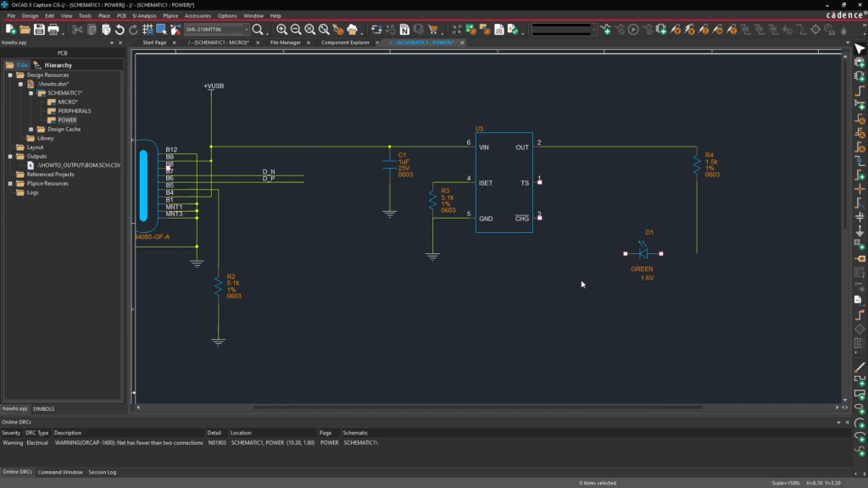Switch to the SCHEMATIC1 : MICRO tab
Image resolution: width=868 pixels, height=488 pixels.
219,42
